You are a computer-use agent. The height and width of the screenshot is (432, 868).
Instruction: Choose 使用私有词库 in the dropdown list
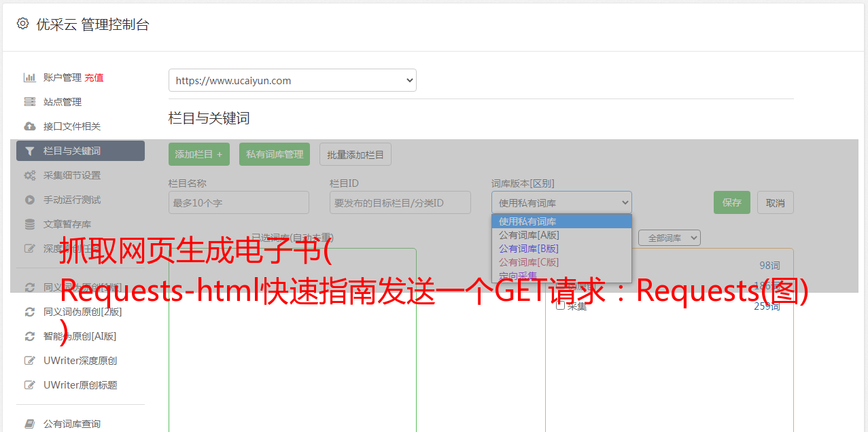[561, 221]
